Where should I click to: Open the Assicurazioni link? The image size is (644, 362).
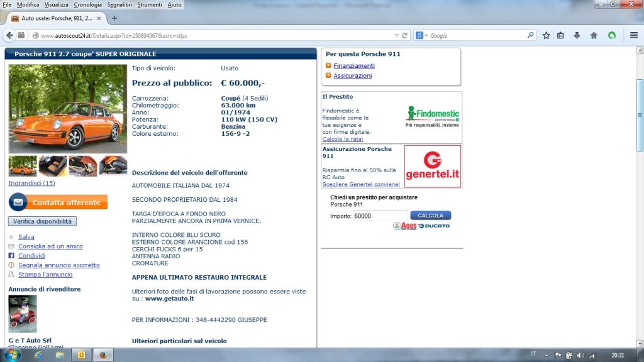[x=352, y=75]
